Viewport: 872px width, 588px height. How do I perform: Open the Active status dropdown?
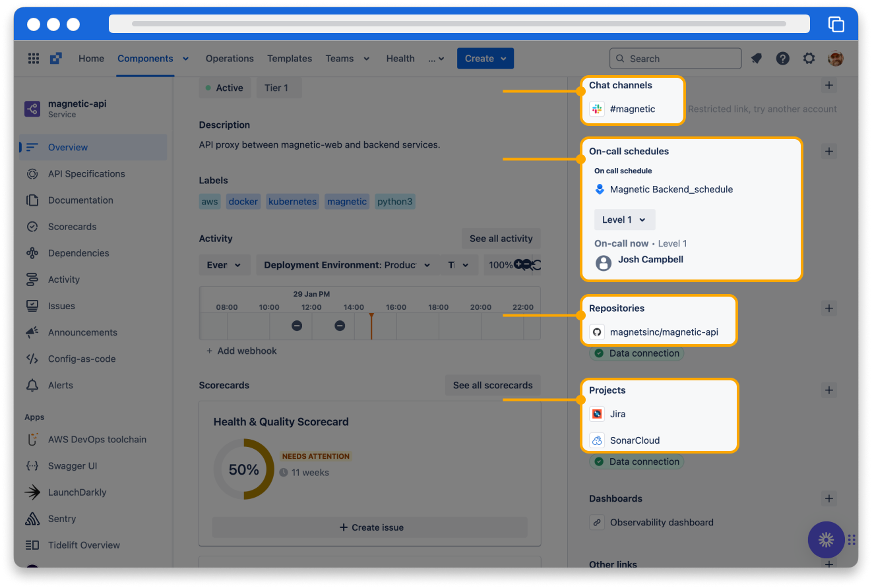pyautogui.click(x=224, y=88)
